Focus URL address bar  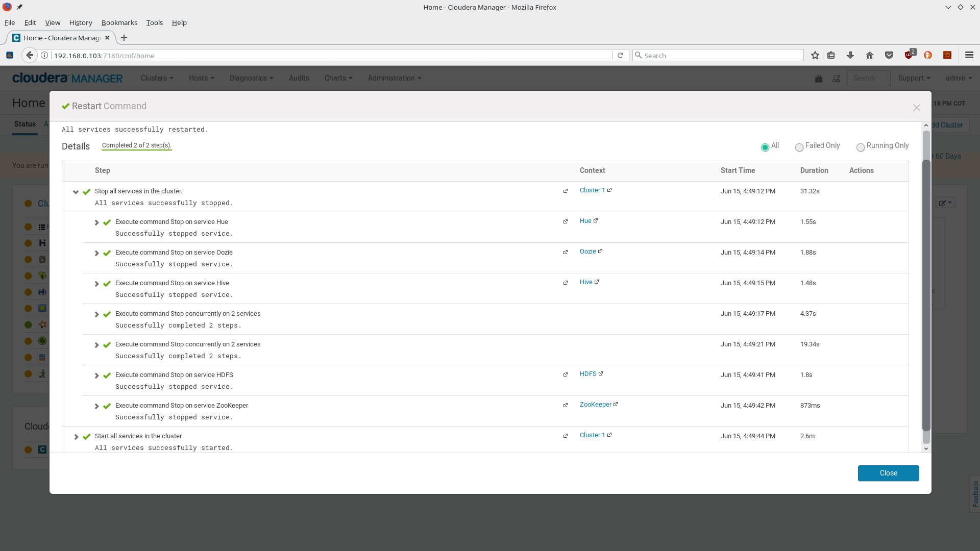pyautogui.click(x=332, y=55)
